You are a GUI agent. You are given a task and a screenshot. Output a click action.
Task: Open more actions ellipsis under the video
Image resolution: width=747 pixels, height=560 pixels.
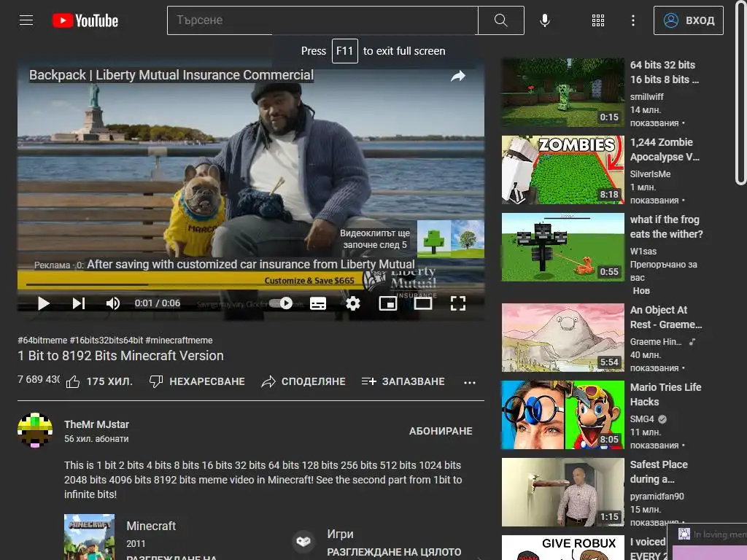click(469, 382)
